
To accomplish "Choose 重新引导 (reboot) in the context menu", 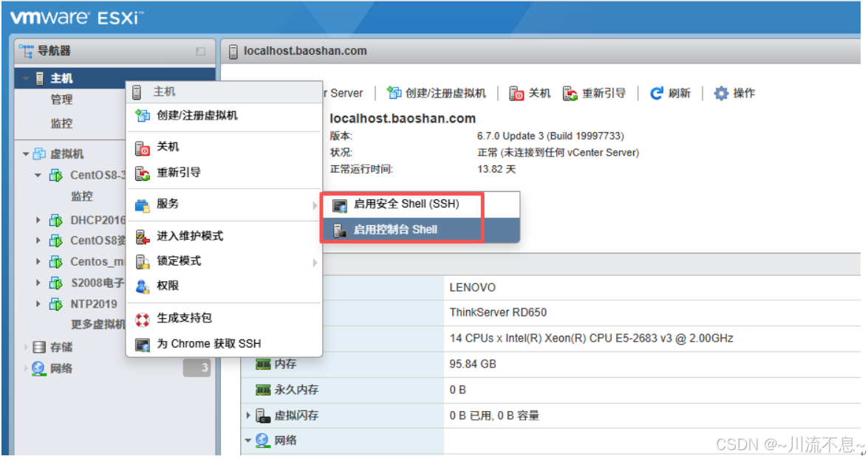I will click(x=224, y=173).
